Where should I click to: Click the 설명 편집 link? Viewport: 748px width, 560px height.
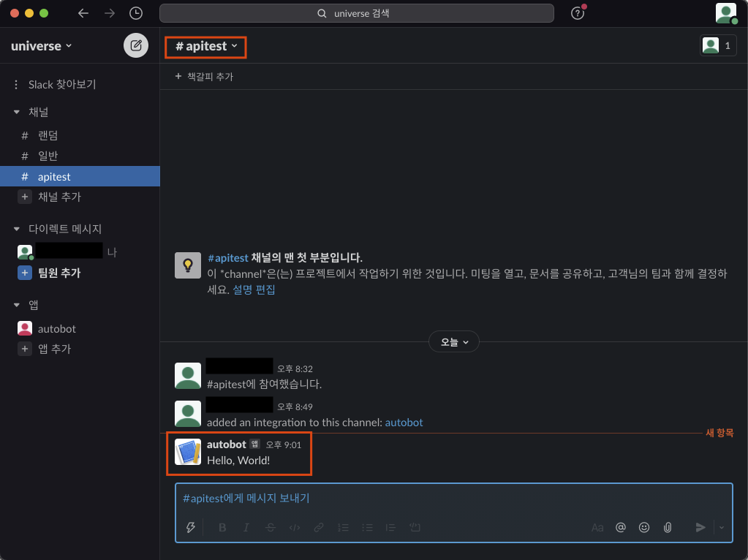click(254, 290)
